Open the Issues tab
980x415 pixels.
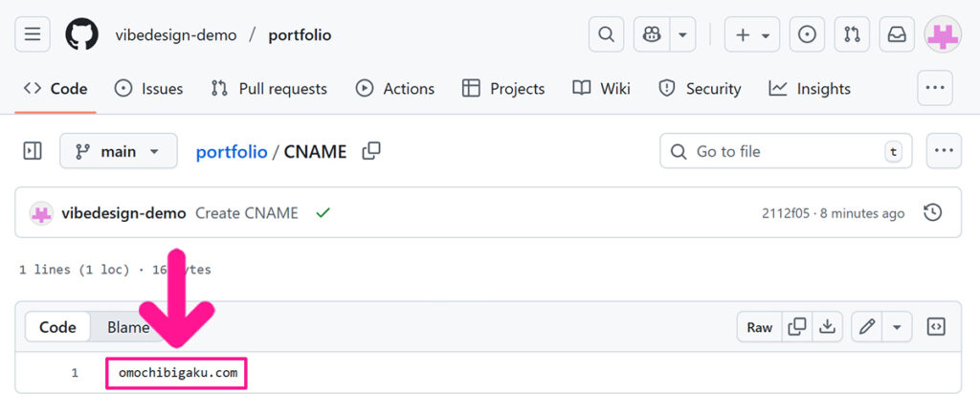(x=148, y=89)
